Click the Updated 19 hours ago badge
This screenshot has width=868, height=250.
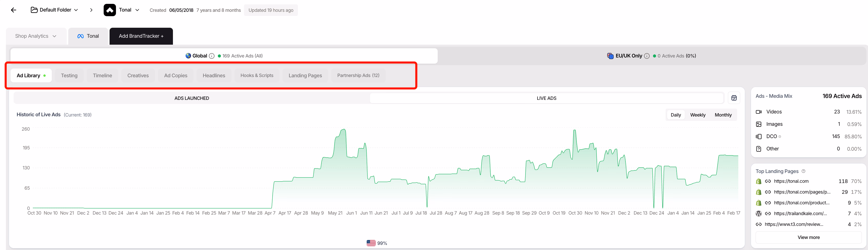(x=271, y=10)
